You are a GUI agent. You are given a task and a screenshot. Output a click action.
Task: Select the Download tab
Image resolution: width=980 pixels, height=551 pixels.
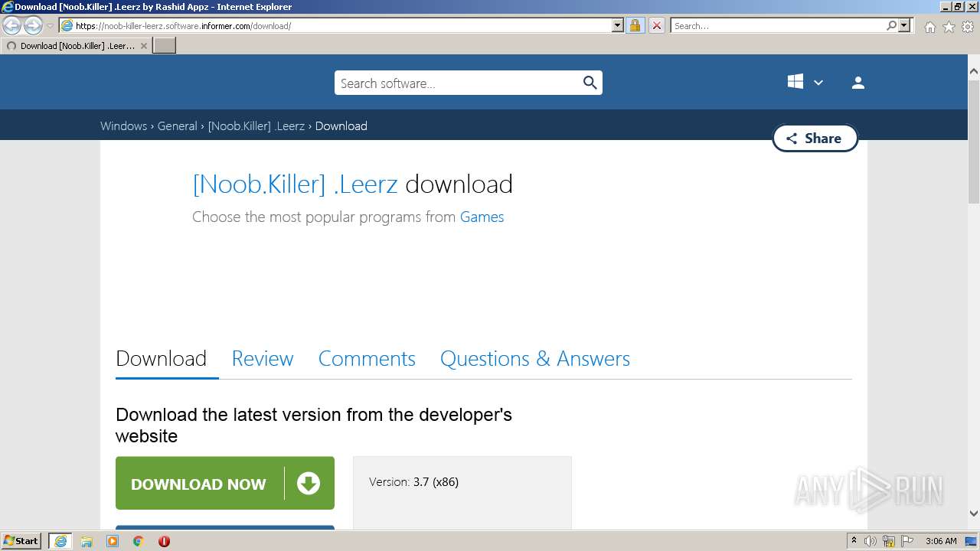pyautogui.click(x=162, y=359)
